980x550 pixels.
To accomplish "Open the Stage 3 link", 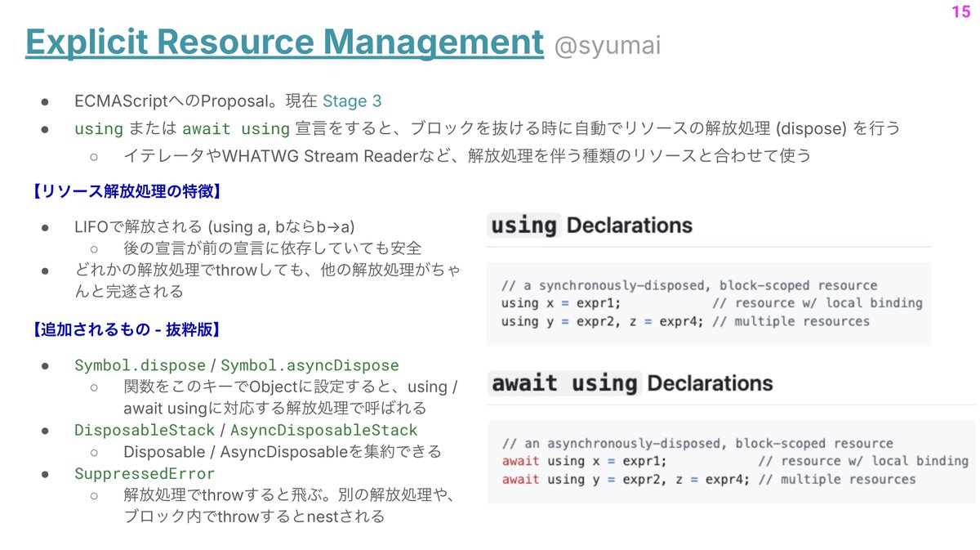I will tap(352, 102).
